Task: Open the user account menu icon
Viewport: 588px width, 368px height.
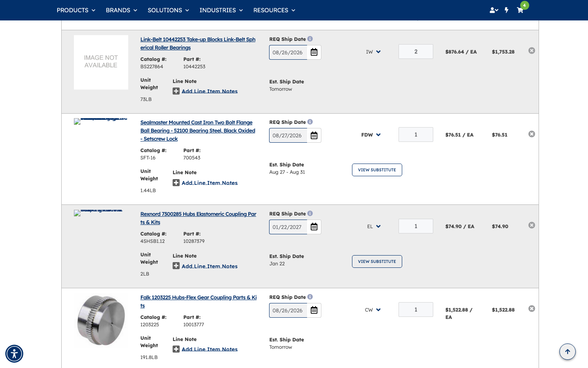Action: pyautogui.click(x=494, y=10)
